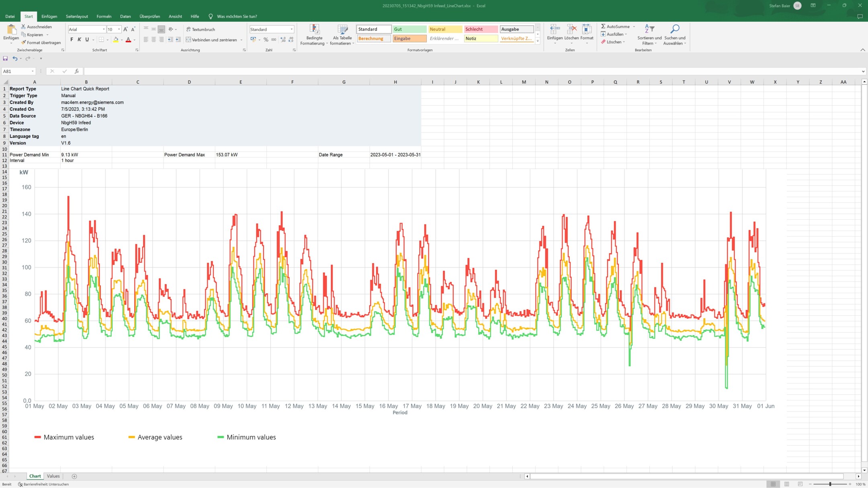Apply the Gut cell style
Screen dimensions: 868x488
click(x=409, y=29)
